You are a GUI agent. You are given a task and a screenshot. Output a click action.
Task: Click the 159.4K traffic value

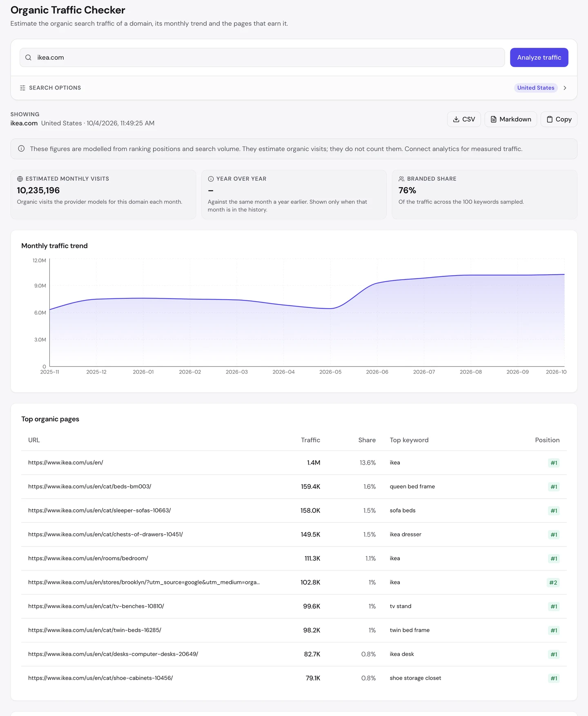tap(310, 487)
